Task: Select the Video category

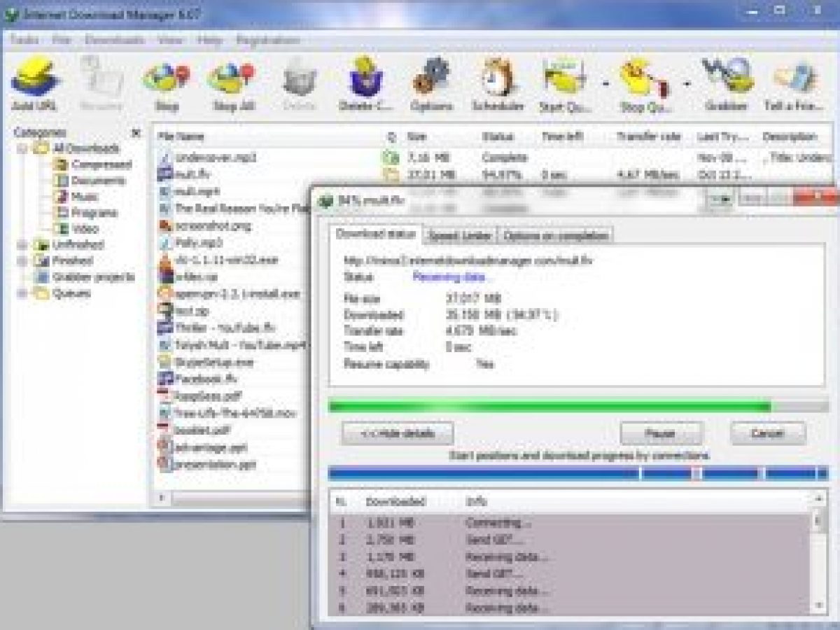Action: click(85, 229)
